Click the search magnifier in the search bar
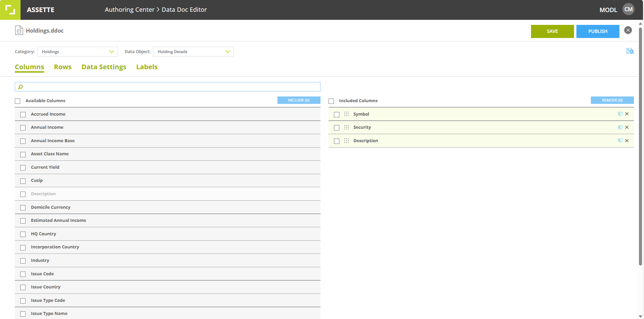This screenshot has height=319, width=644. tap(20, 86)
